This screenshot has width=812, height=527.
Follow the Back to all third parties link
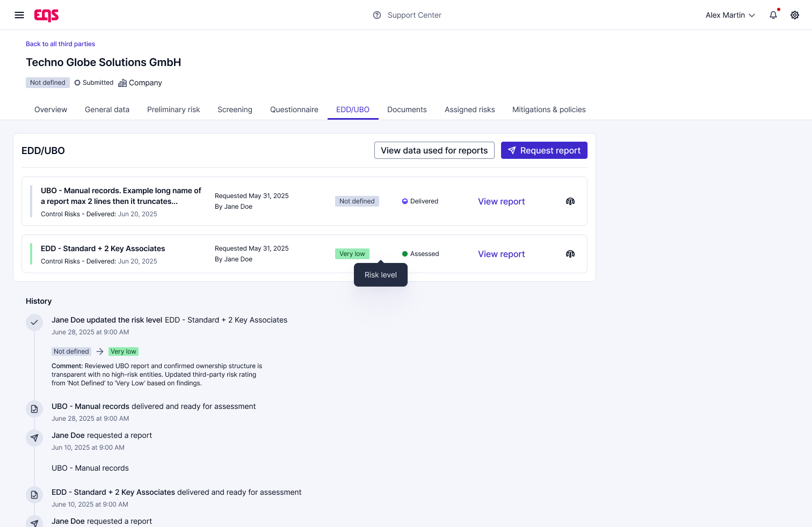click(60, 44)
